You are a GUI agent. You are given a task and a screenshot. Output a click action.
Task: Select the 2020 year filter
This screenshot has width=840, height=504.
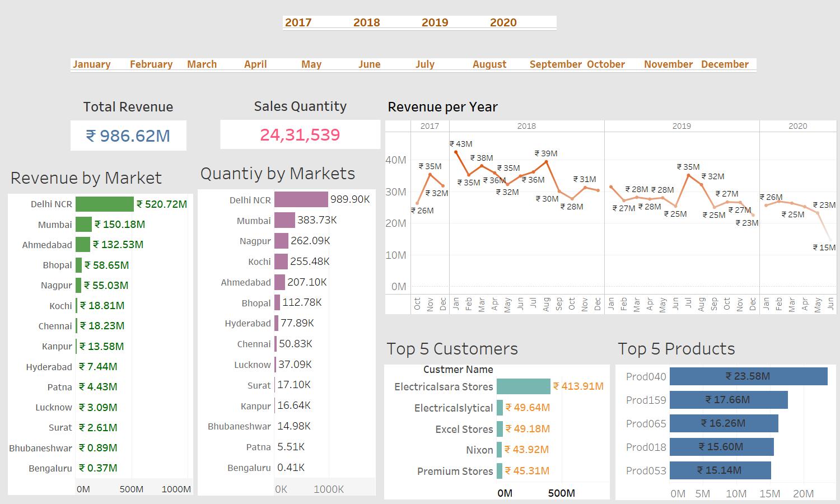[503, 22]
